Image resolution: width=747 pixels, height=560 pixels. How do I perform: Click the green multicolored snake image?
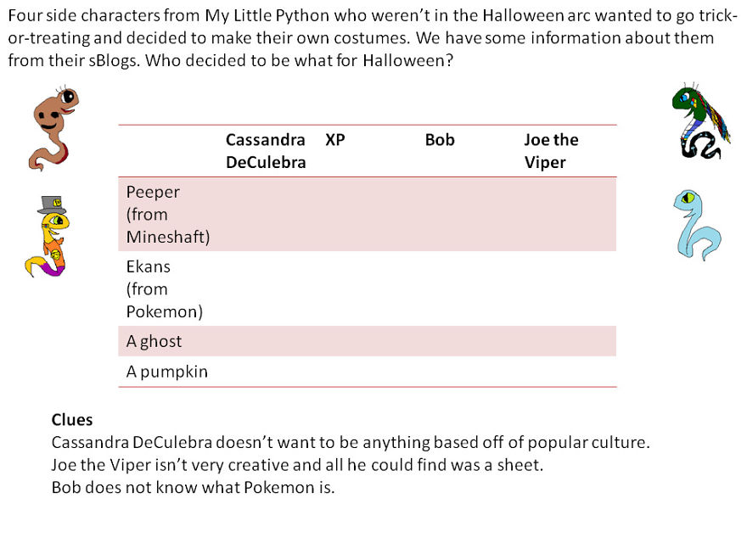click(701, 121)
